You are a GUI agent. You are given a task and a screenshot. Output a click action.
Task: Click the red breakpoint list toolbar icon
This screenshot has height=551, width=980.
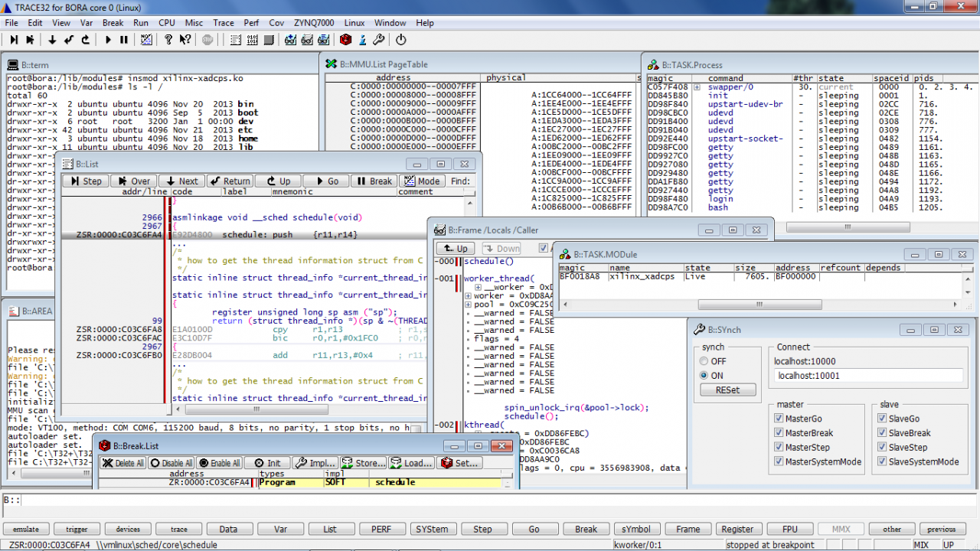pos(346,40)
